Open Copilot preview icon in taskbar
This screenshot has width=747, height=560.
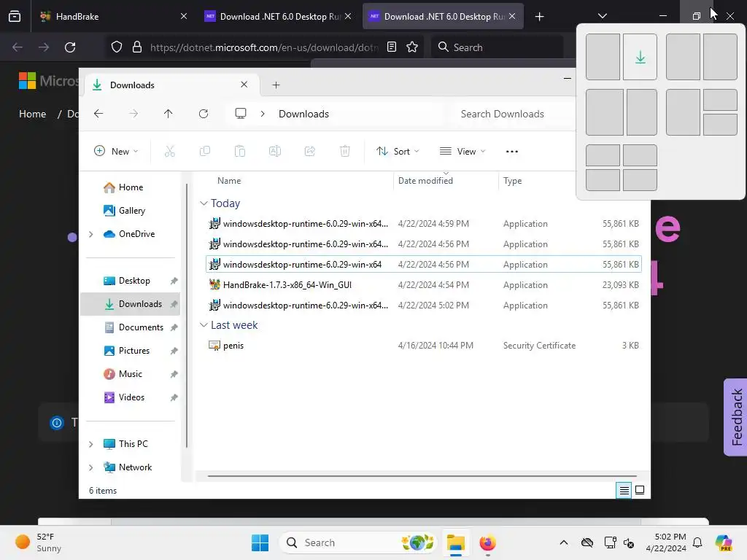tap(724, 542)
